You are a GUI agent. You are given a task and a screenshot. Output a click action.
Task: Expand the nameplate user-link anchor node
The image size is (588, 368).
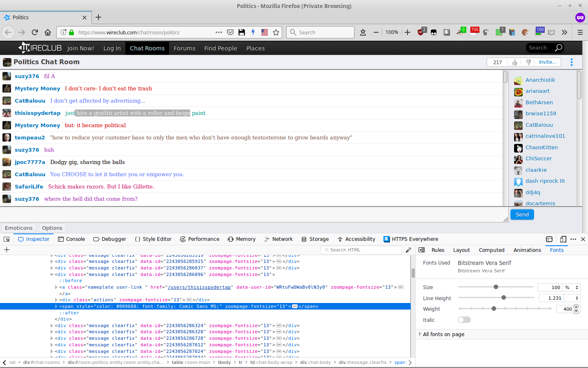click(56, 287)
